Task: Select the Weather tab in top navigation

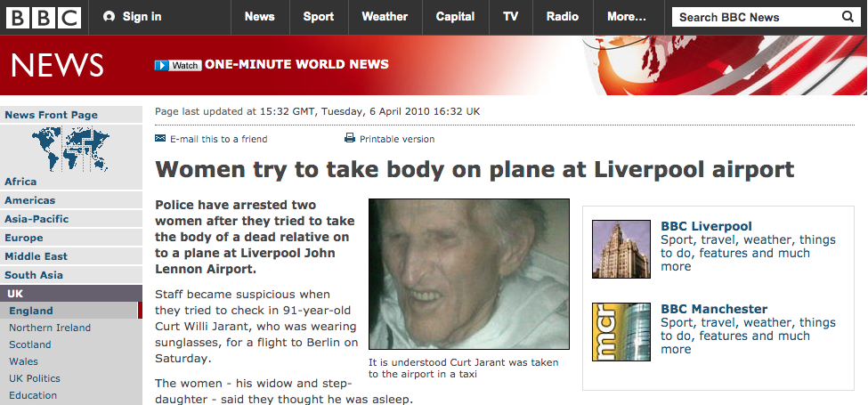Action: point(385,17)
